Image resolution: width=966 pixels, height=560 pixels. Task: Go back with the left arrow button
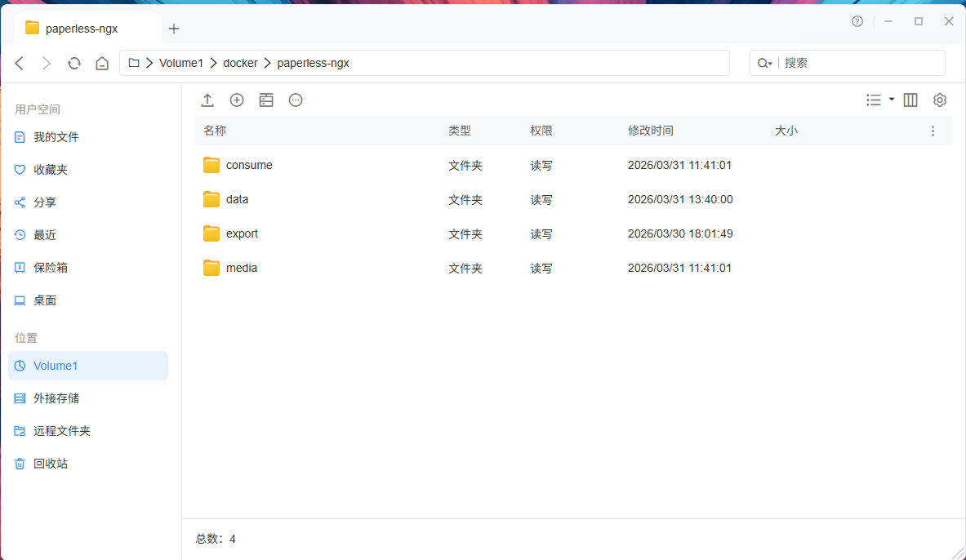[20, 63]
